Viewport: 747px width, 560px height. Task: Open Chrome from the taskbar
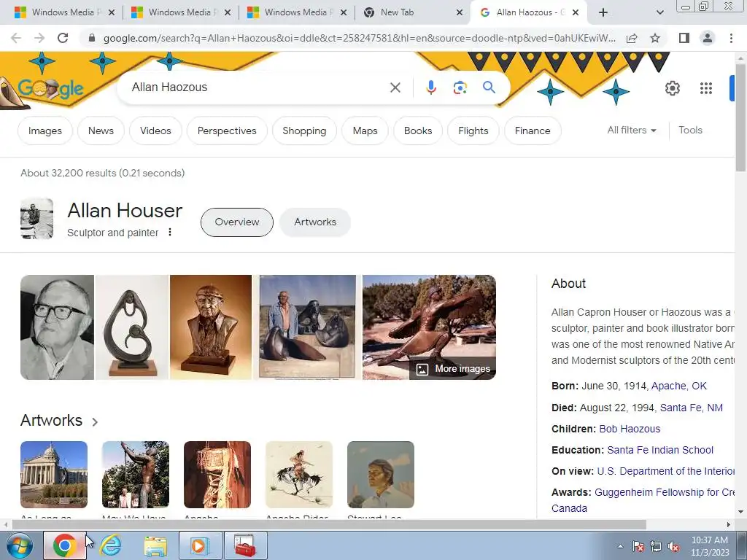65,545
